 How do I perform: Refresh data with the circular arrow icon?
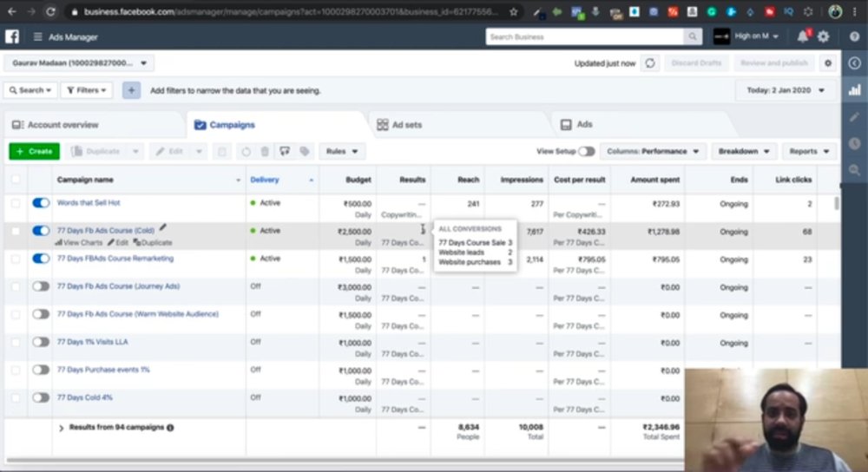pyautogui.click(x=650, y=63)
